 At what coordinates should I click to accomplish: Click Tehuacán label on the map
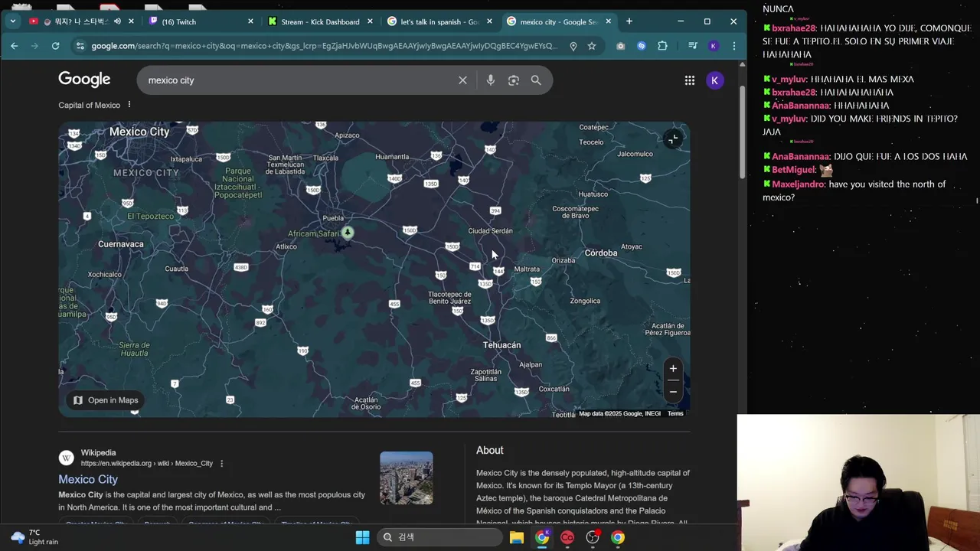[501, 345]
